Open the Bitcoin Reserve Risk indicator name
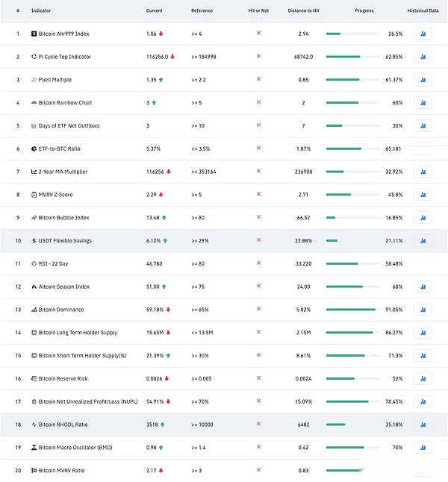The width and height of the screenshot is (448, 482). click(63, 378)
